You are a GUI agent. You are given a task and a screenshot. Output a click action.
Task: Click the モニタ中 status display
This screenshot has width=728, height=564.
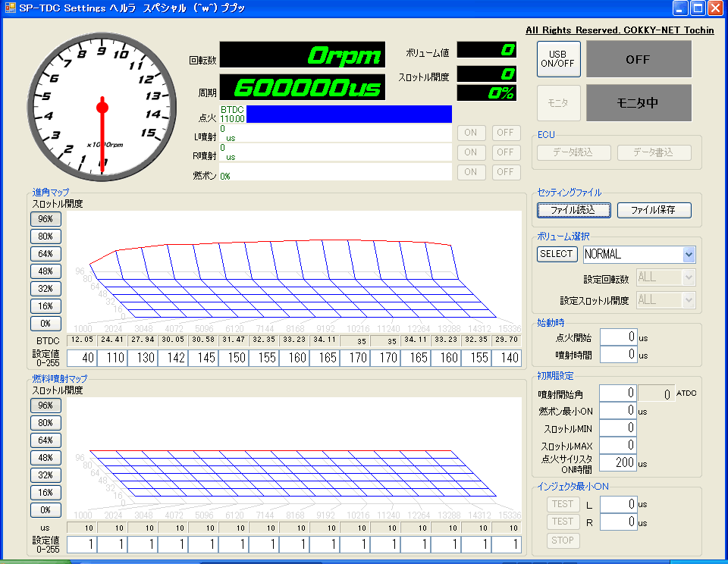pos(639,103)
